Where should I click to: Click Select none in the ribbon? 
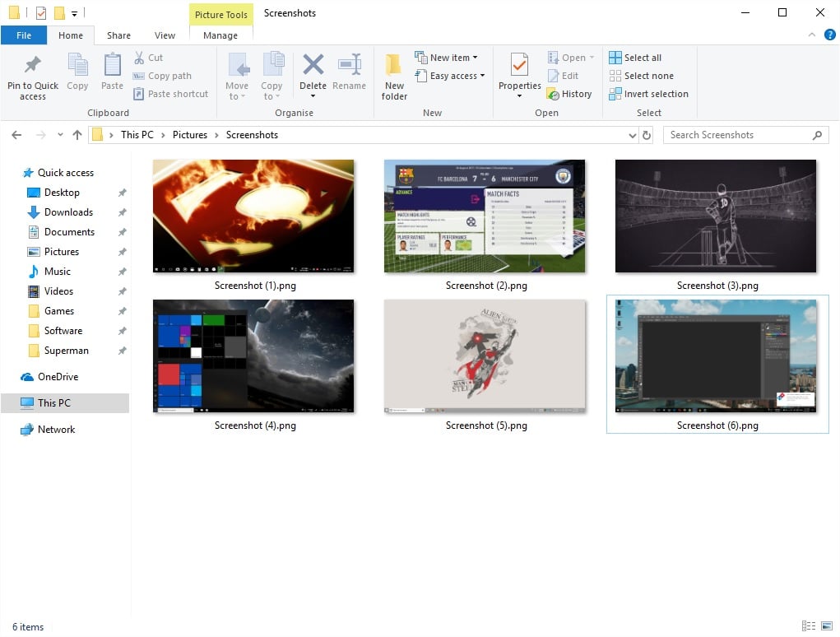click(x=641, y=76)
